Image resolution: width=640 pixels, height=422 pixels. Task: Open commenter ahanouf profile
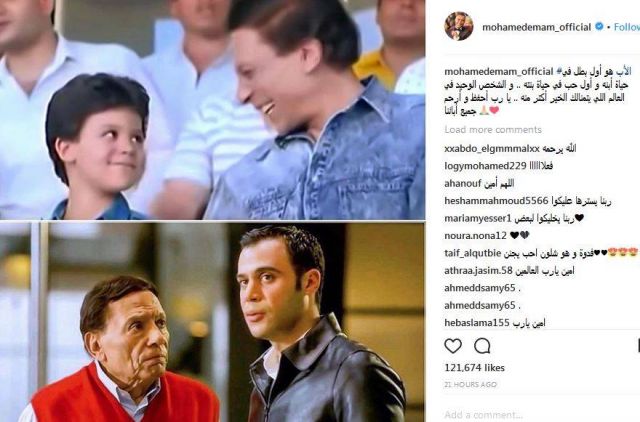463,184
